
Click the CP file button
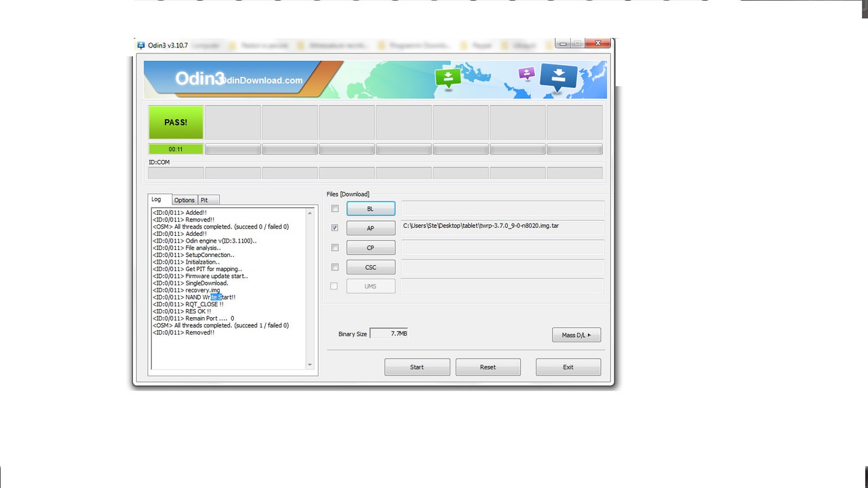[x=370, y=247]
